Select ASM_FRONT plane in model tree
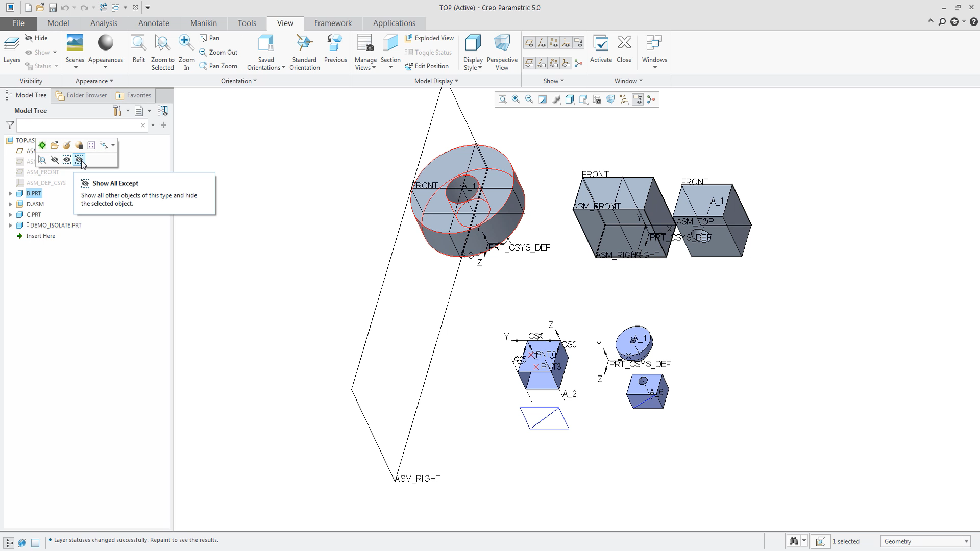 pyautogui.click(x=42, y=172)
